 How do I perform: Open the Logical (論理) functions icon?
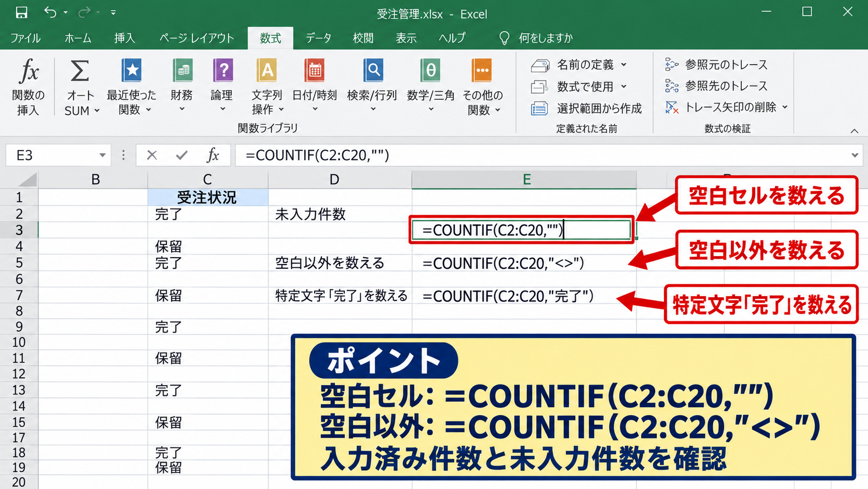pos(223,70)
